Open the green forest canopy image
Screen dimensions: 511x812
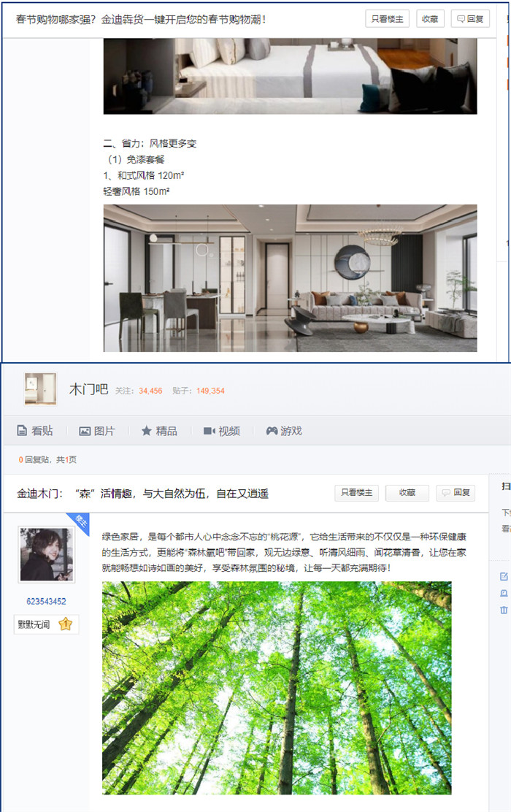click(277, 688)
